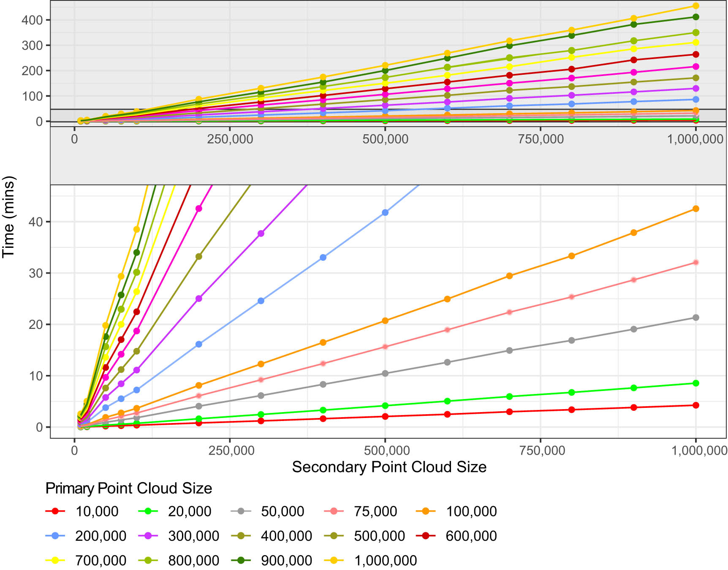This screenshot has height=570, width=728.
Task: Select last bright green point in lower plot
Action: 696,383
